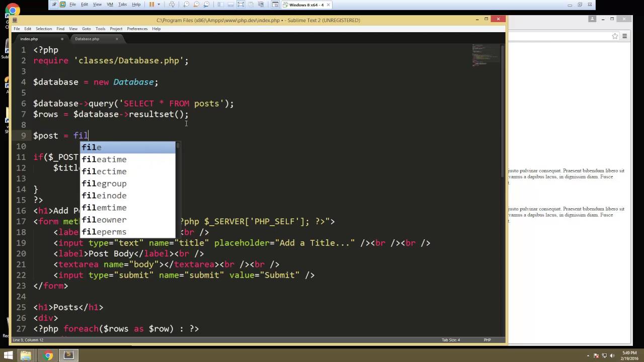Click the VMware full screen icon

pyautogui.click(x=240, y=5)
